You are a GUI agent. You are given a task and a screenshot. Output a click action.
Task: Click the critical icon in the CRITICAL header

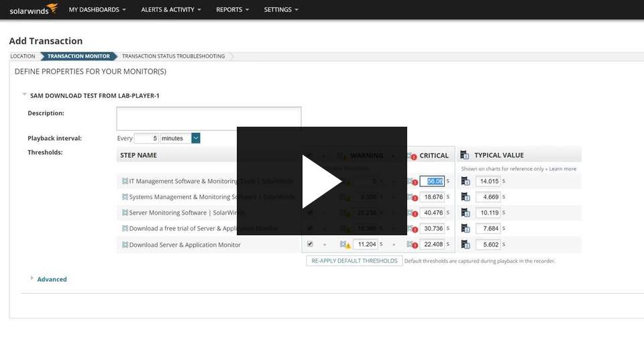point(412,156)
